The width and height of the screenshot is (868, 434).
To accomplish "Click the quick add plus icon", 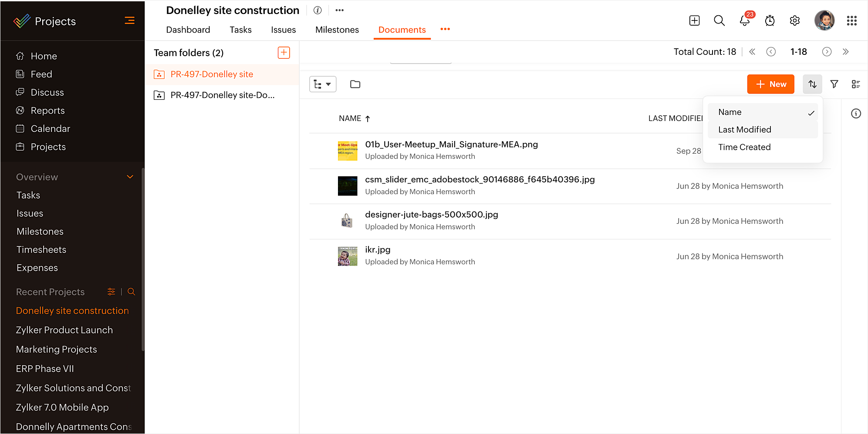I will pyautogui.click(x=694, y=20).
